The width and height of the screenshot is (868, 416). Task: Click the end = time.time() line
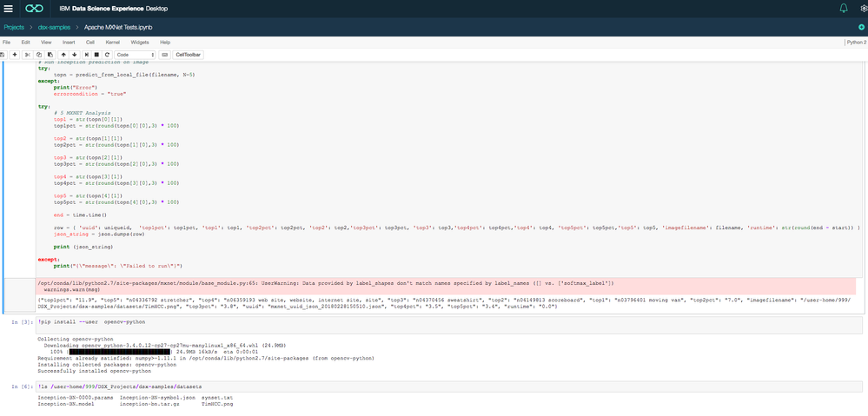click(x=80, y=215)
